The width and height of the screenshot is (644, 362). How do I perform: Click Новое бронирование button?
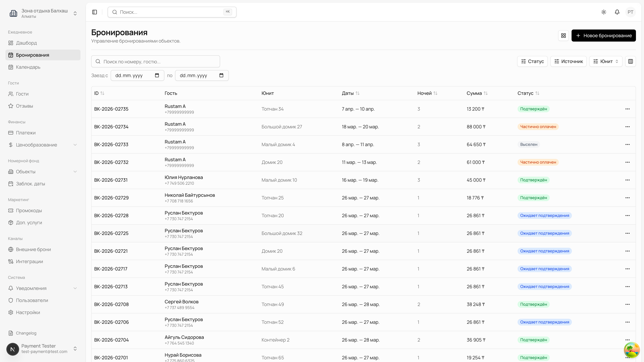point(604,36)
